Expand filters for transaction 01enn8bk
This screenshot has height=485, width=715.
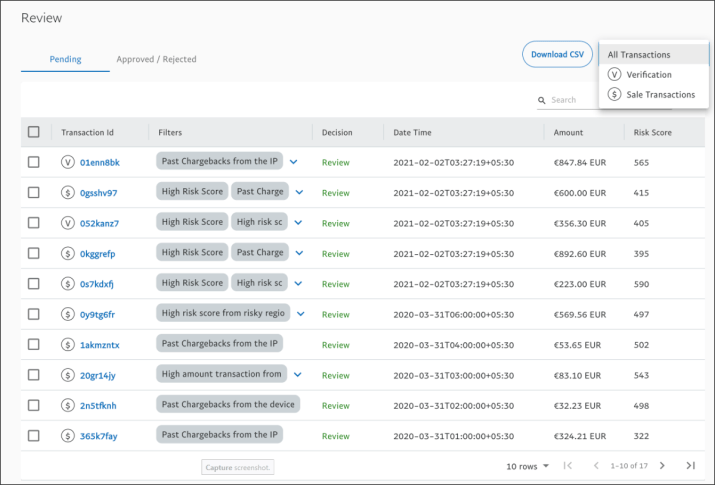point(294,162)
